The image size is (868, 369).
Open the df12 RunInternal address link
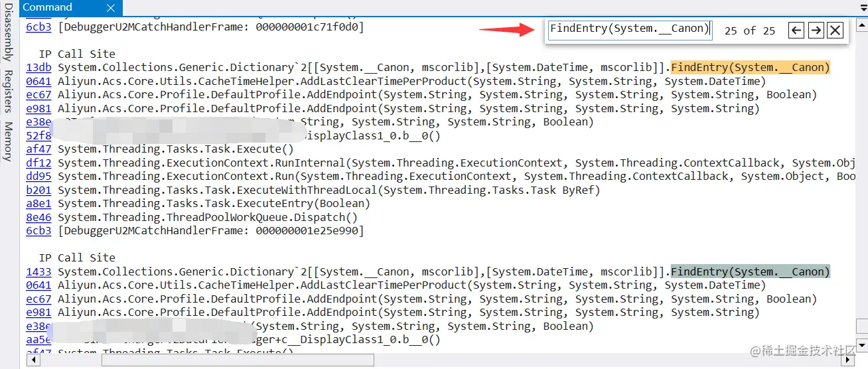coord(38,163)
